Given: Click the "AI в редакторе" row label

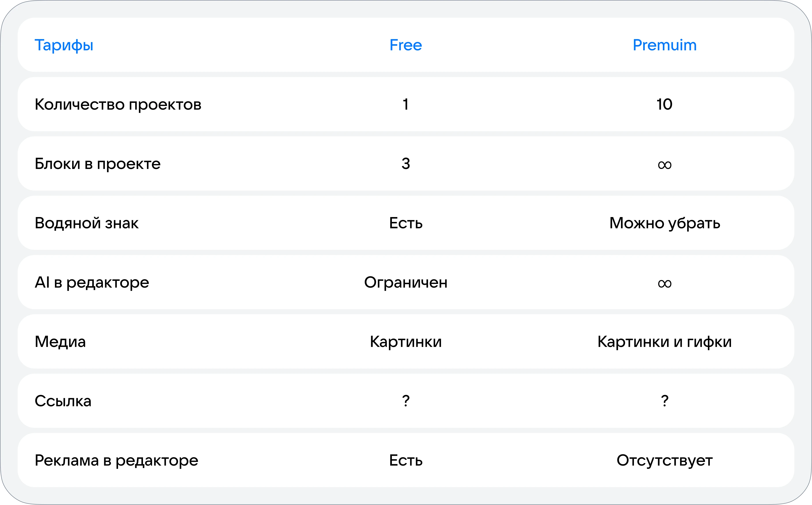Looking at the screenshot, I should pyautogui.click(x=92, y=283).
